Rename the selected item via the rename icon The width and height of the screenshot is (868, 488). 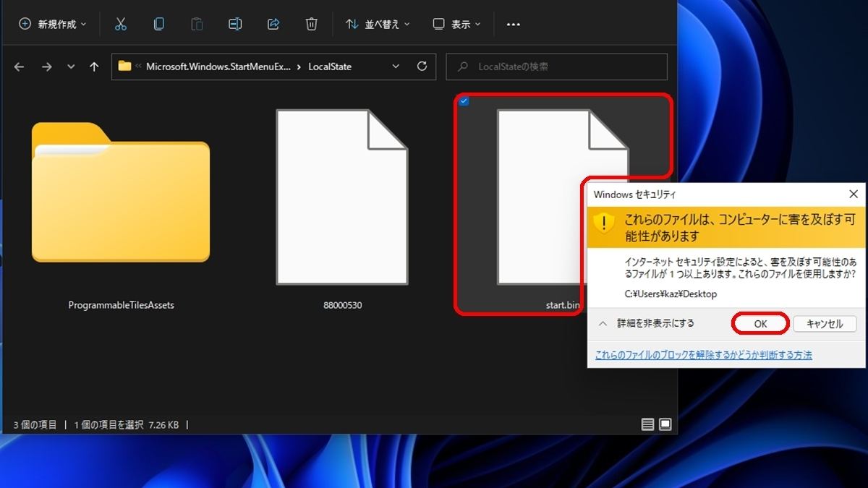pyautogui.click(x=235, y=24)
